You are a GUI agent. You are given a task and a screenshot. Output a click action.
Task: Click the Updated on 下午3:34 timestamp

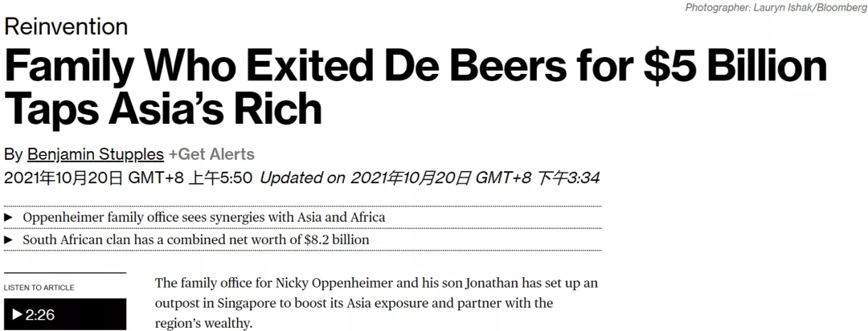click(x=429, y=178)
